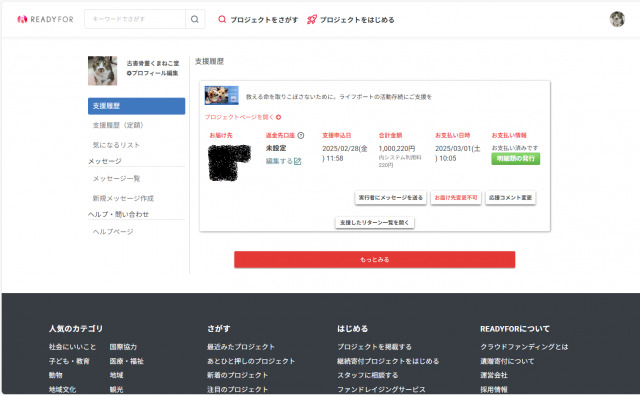
Task: Open the project title text link
Action: coord(339,97)
